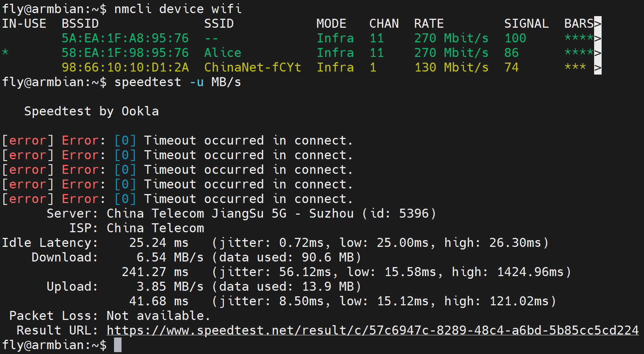Open the speedtest.net result URL link

(373, 330)
